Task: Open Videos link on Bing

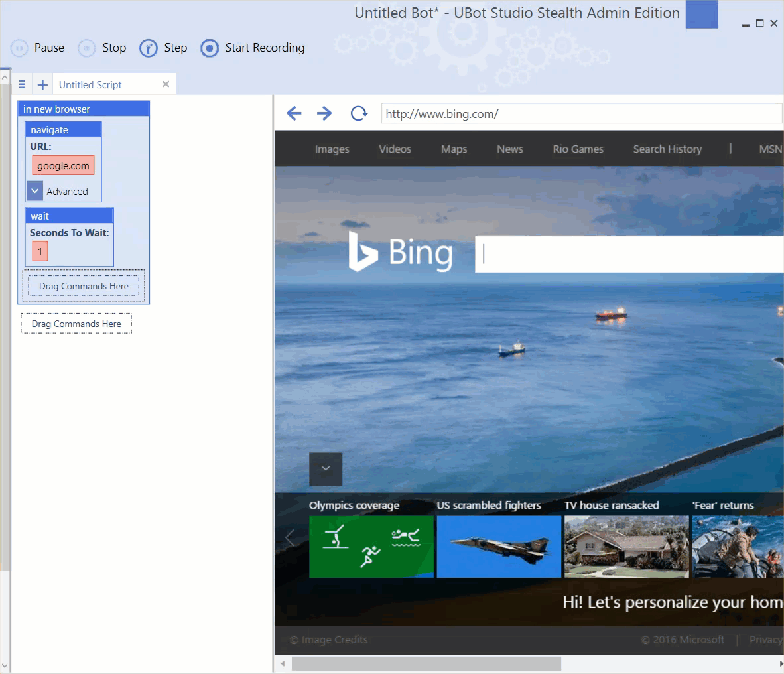Action: coord(395,149)
